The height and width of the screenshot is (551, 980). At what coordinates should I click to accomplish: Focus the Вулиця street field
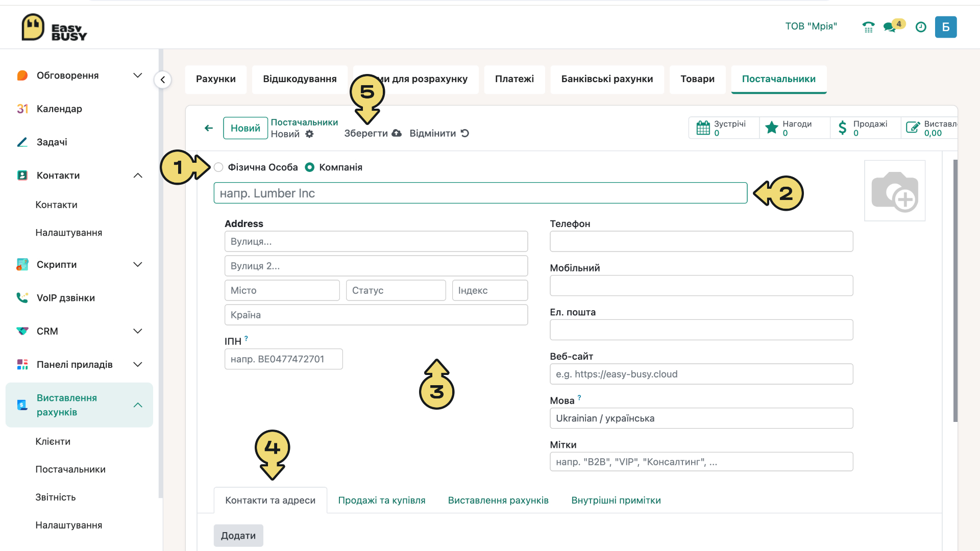tap(376, 241)
